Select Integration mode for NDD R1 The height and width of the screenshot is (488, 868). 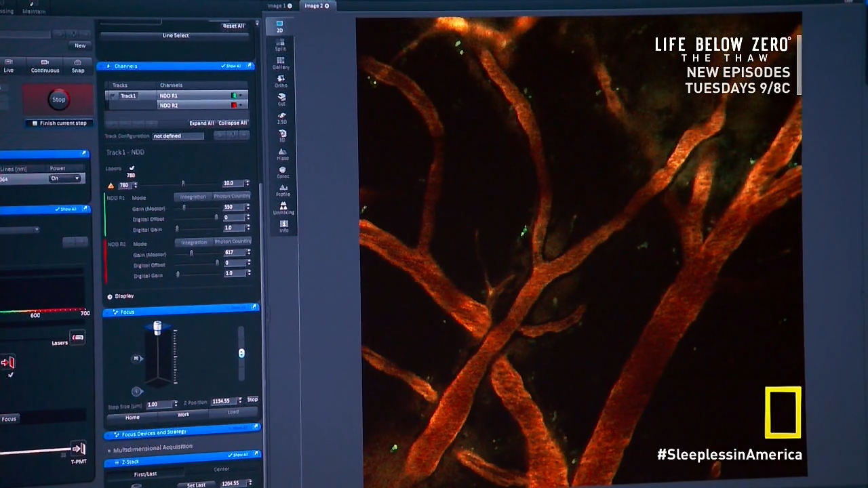tap(193, 197)
